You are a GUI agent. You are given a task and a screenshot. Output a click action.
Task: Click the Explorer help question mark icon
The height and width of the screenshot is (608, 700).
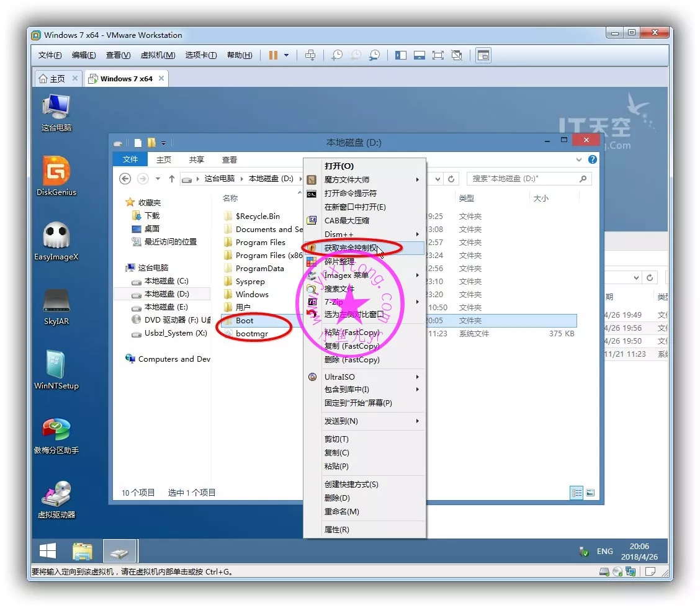pos(593,159)
